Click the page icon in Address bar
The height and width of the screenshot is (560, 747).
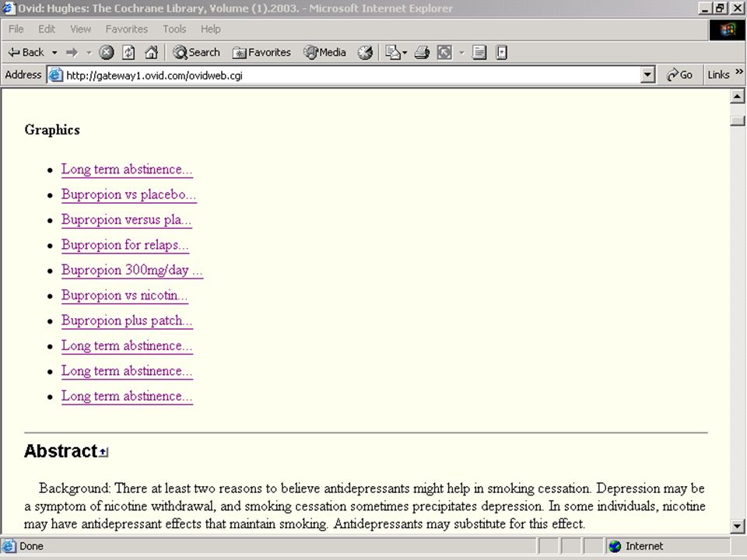point(56,75)
